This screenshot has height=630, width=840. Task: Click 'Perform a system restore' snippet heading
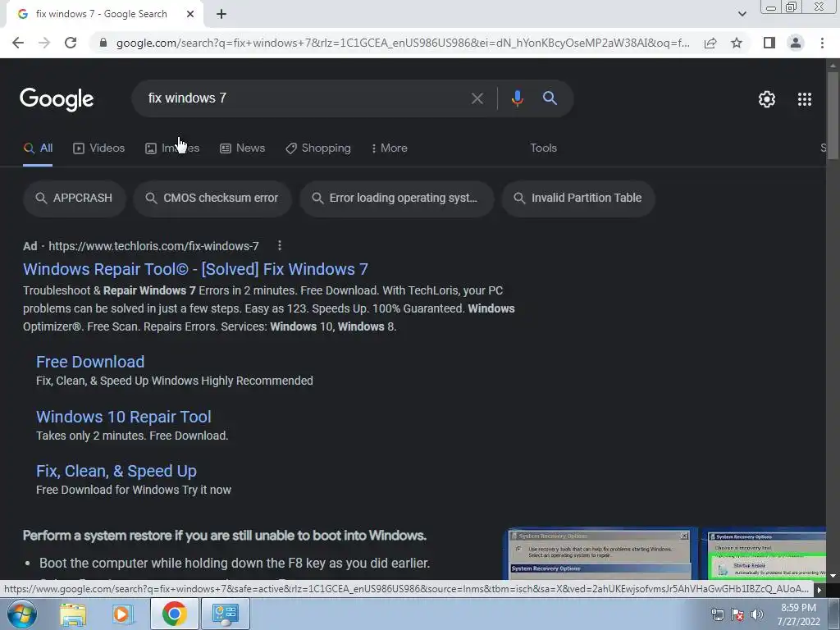point(225,536)
